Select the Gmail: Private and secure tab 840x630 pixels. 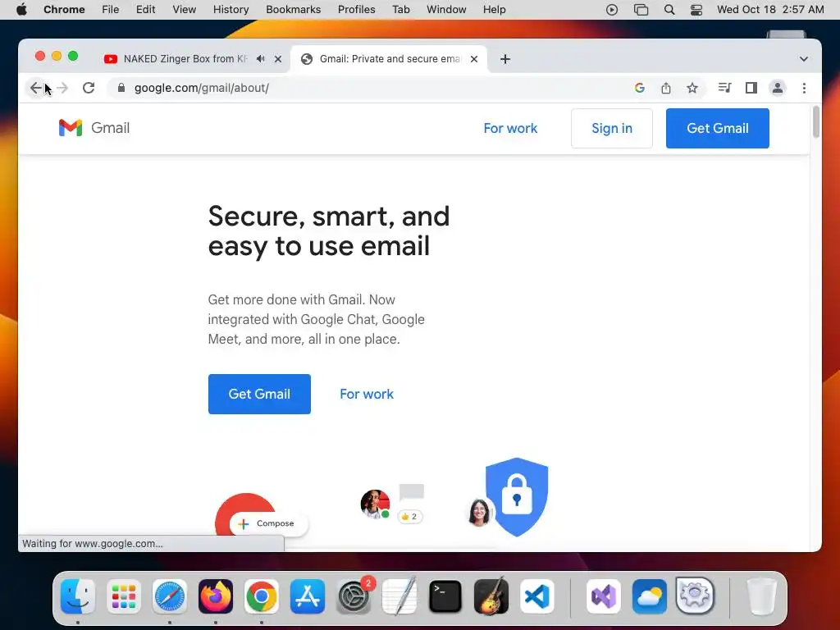point(390,59)
